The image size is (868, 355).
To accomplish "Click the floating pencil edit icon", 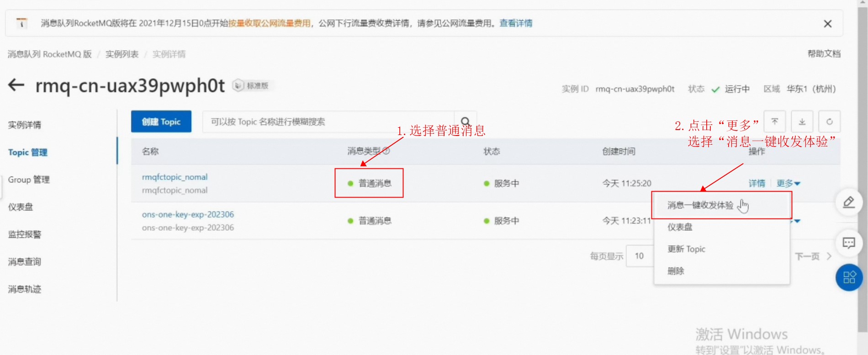I will [849, 202].
